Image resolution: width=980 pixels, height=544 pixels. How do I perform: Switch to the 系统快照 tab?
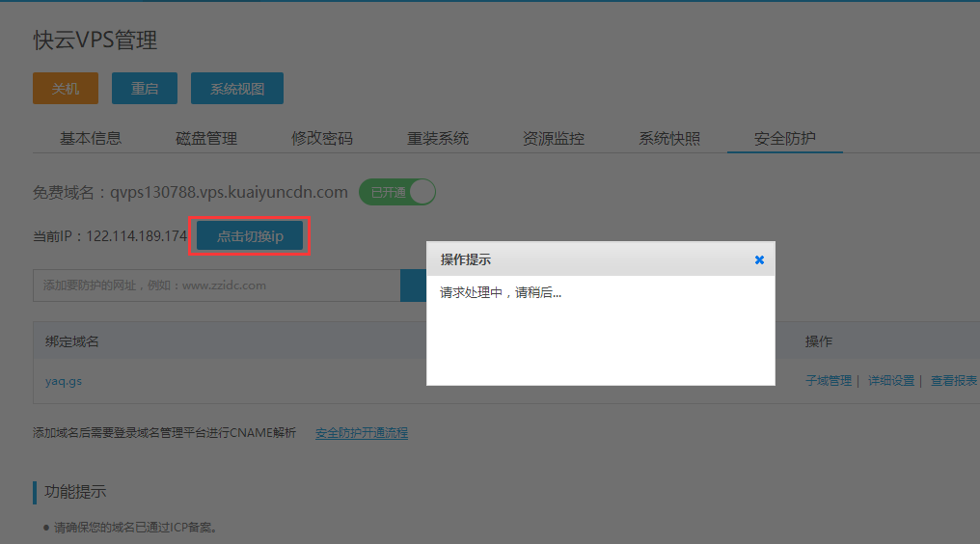coord(669,138)
